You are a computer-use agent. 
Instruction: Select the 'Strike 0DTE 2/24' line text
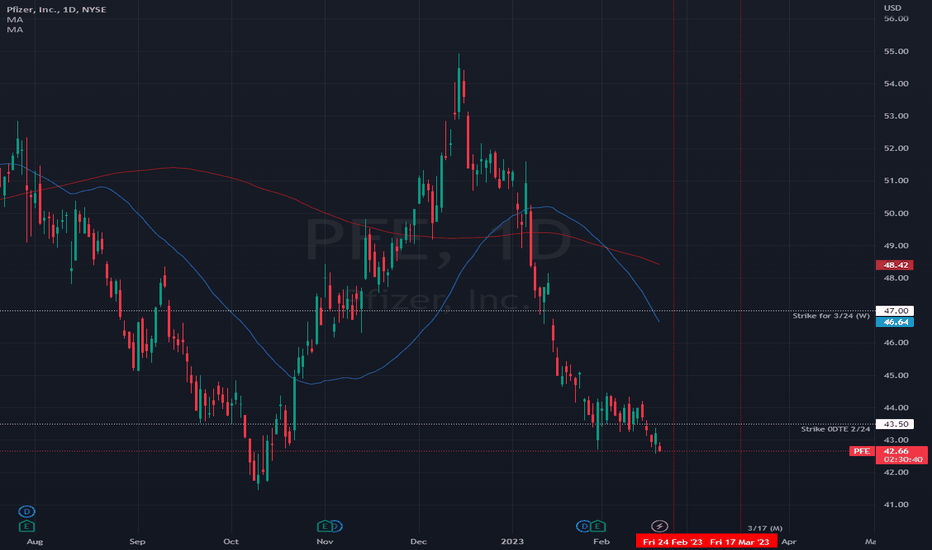pos(835,429)
